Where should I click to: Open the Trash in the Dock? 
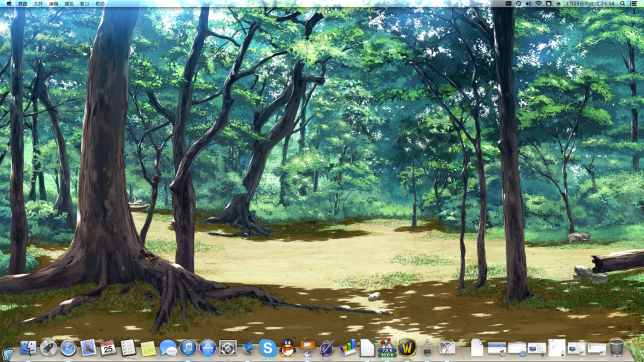(616, 348)
